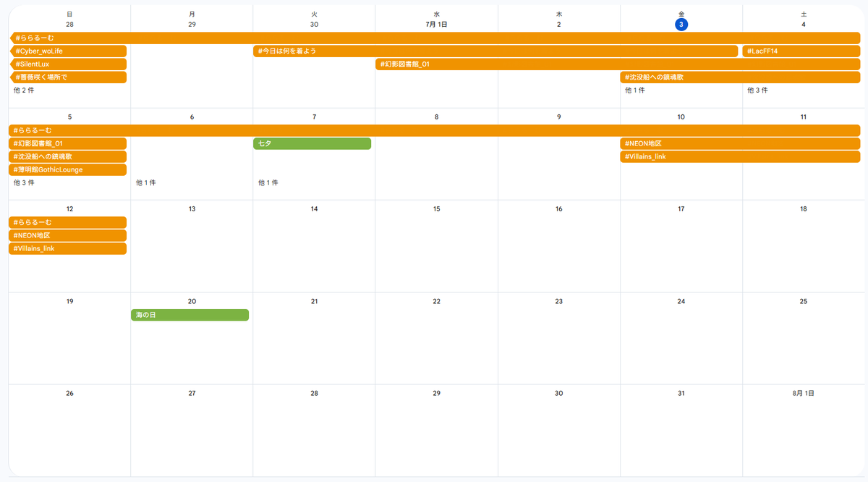Open #NEON地区 event starting July 10

[740, 144]
